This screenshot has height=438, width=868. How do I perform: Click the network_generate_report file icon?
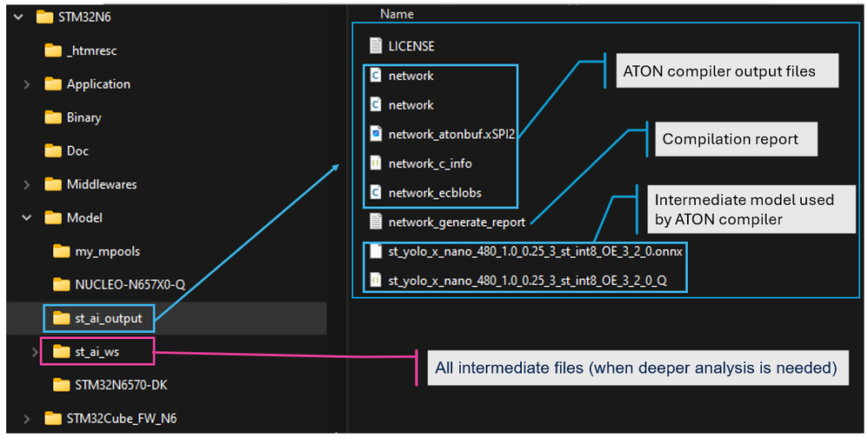click(x=376, y=222)
